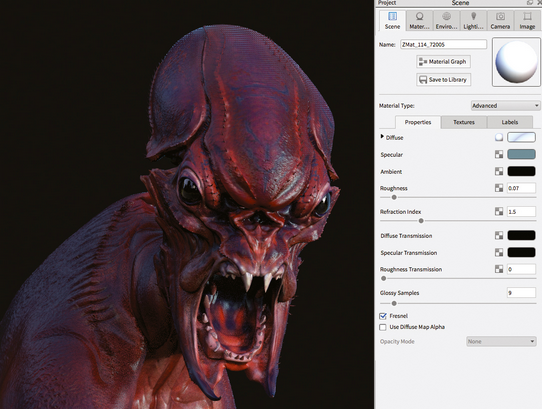
Task: Enable Use Diffuse Map Alpha checkbox
Action: pos(383,327)
